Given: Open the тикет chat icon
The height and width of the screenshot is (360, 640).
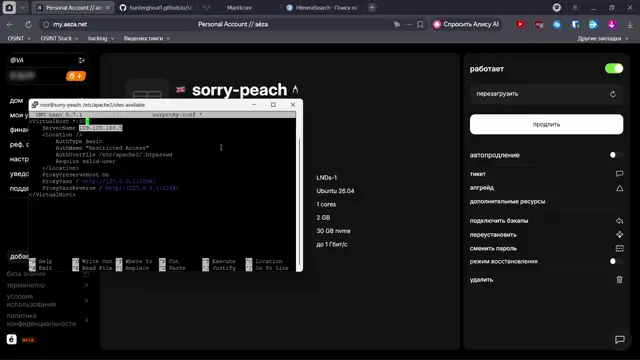Looking at the screenshot, I should 619,174.
